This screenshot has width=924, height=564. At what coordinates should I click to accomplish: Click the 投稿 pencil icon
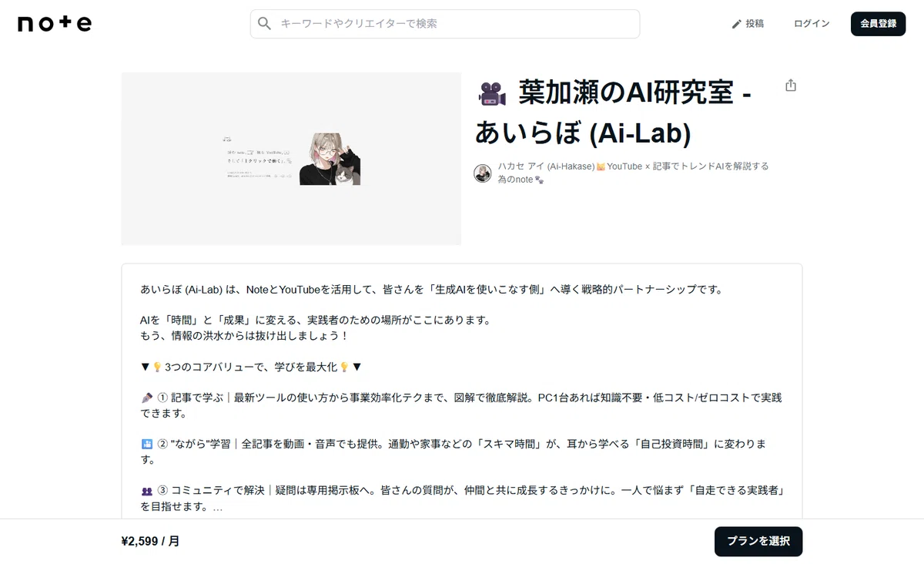click(736, 24)
